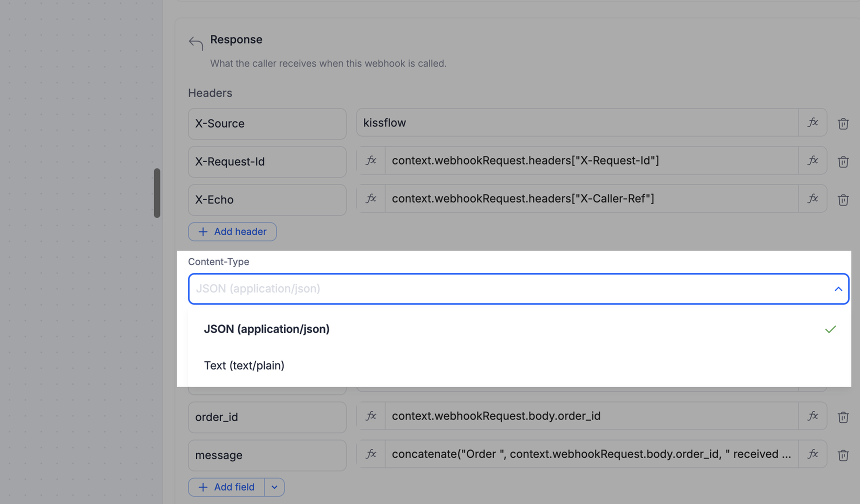Edit the order_id field name
The image size is (860, 504).
(267, 417)
